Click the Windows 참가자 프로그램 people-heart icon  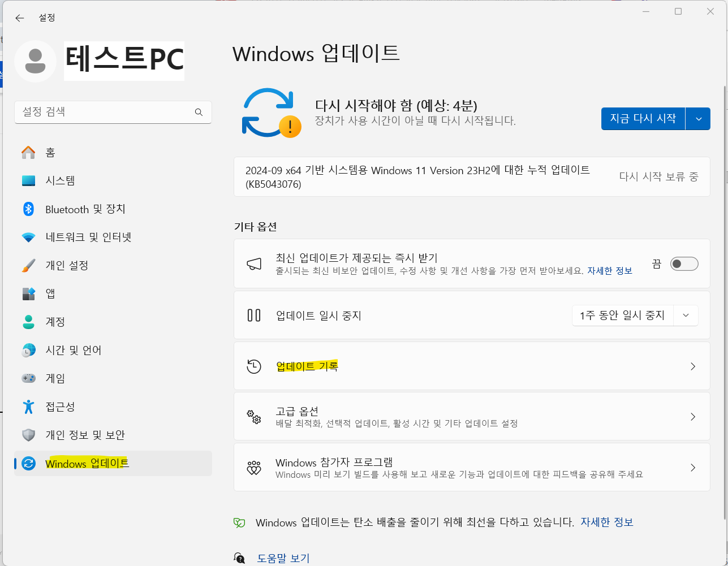point(254,468)
